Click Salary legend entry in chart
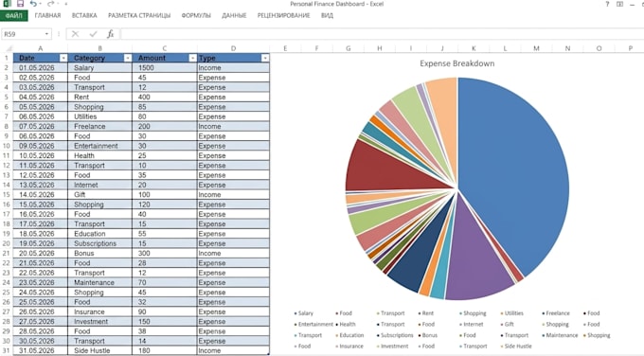 coord(303,313)
